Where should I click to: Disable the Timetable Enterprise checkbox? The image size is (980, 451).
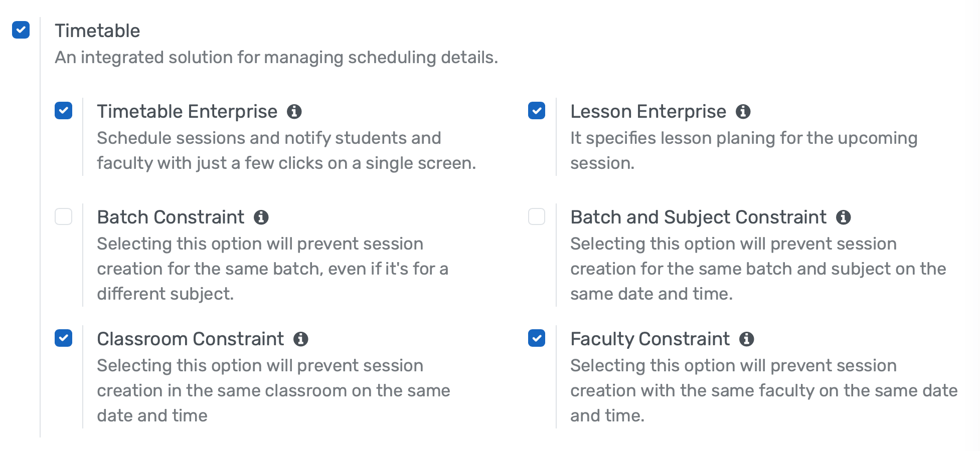pos(63,111)
